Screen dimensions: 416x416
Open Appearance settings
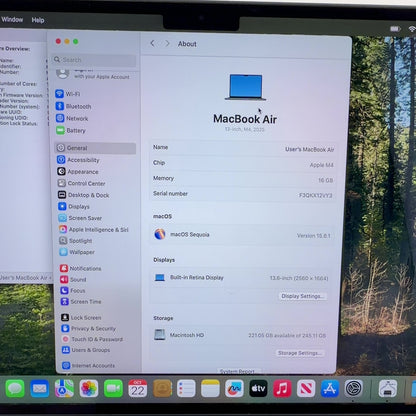[x=78, y=172]
